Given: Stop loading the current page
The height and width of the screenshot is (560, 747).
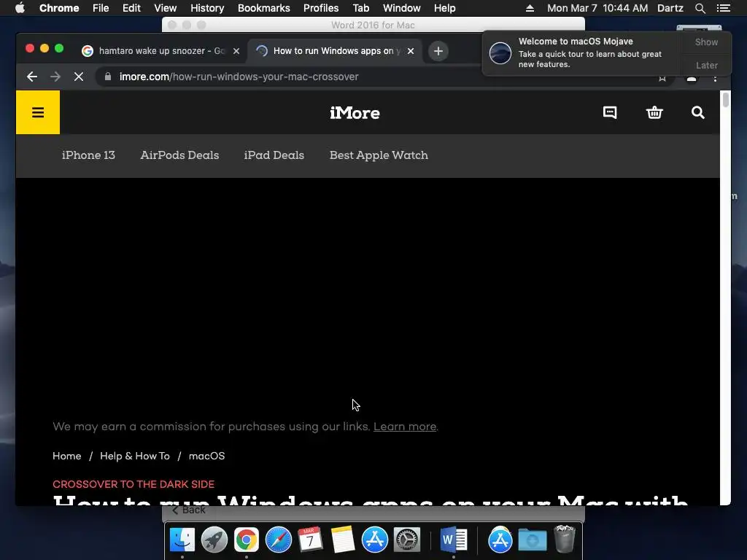Looking at the screenshot, I should coord(79,77).
